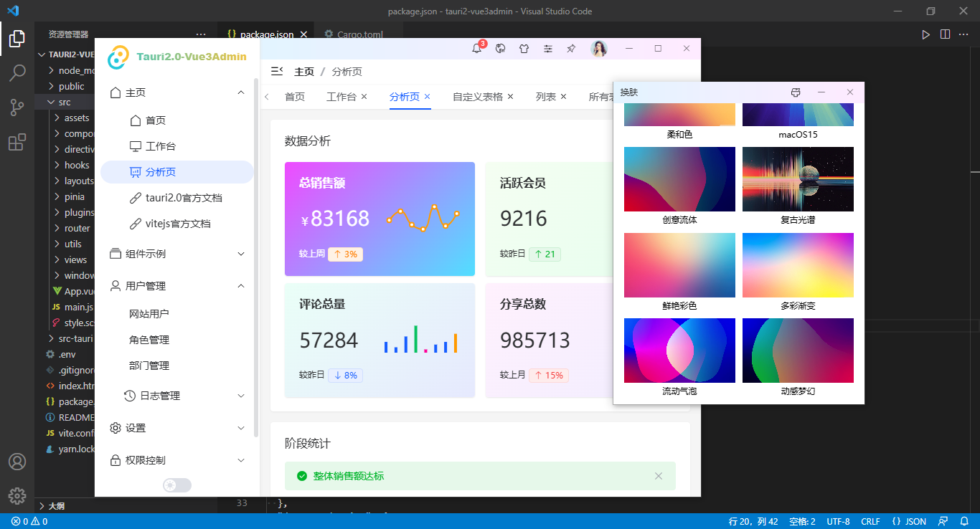Click UTF-8 in the VS Code status bar
The image size is (980, 529).
(x=837, y=521)
